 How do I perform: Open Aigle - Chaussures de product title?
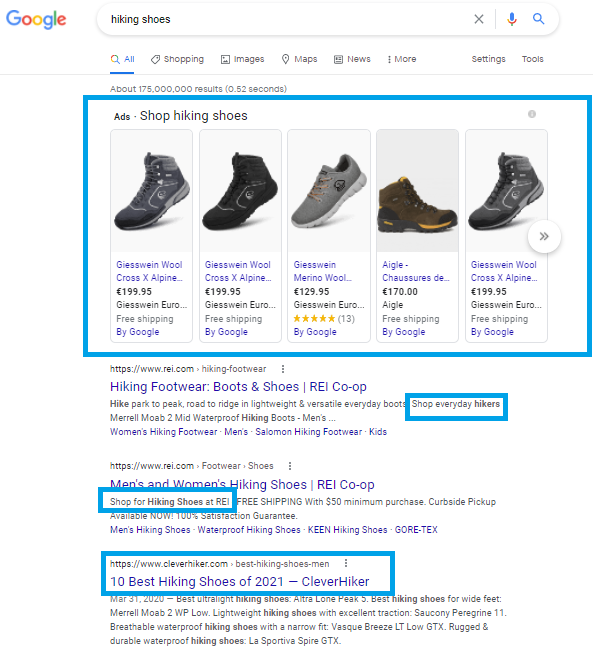416,271
